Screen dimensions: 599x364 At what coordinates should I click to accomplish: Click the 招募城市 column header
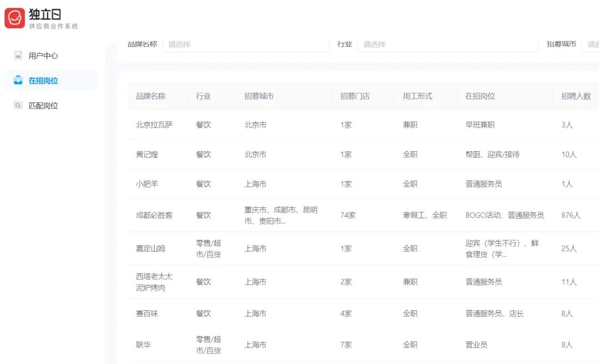tap(259, 96)
